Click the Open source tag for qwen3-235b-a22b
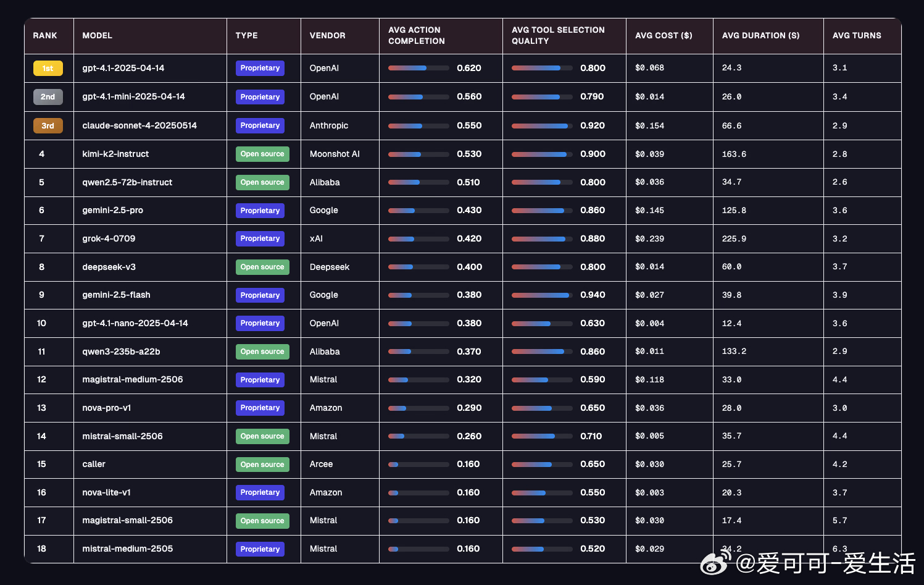The height and width of the screenshot is (585, 924). click(262, 351)
